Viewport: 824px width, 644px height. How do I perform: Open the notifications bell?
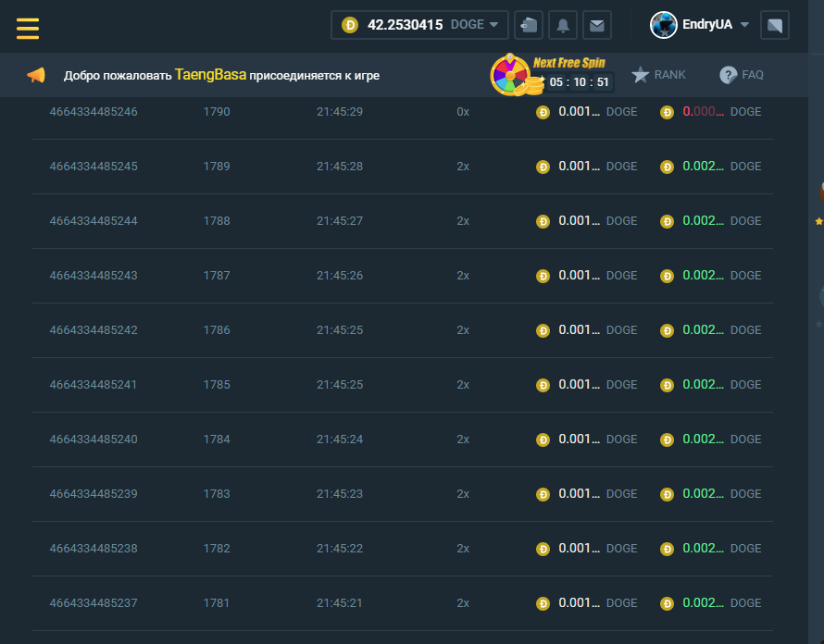[563, 25]
